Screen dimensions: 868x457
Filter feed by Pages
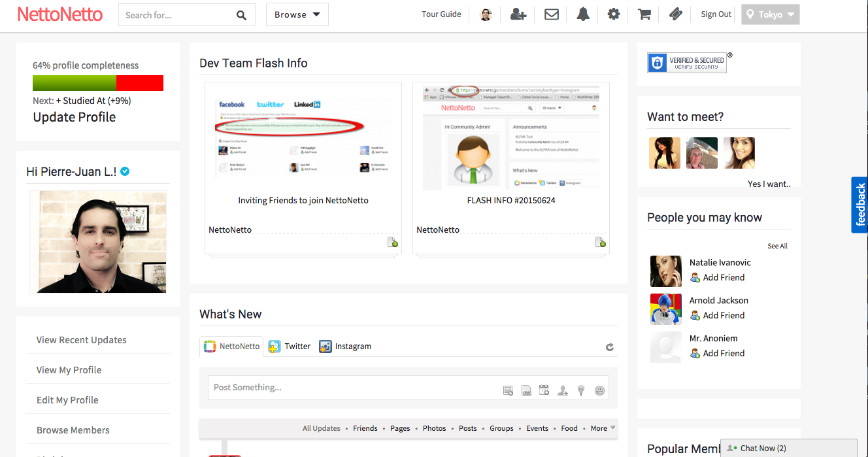coord(400,428)
